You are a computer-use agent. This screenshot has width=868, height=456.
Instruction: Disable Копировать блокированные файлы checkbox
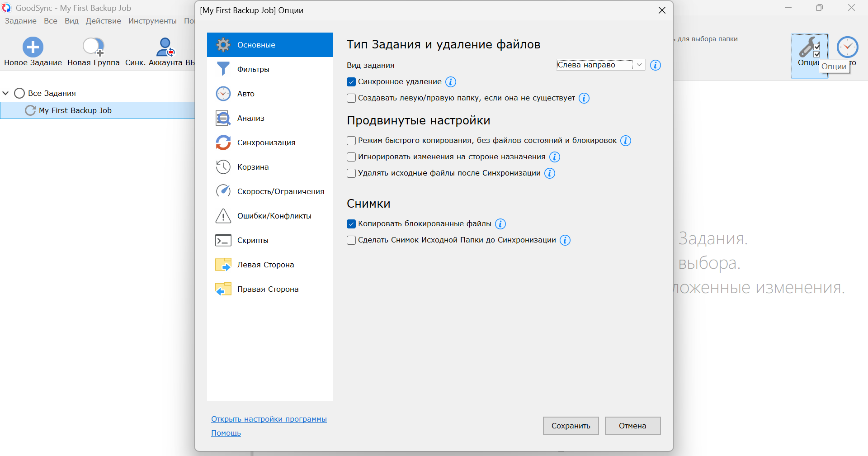351,224
